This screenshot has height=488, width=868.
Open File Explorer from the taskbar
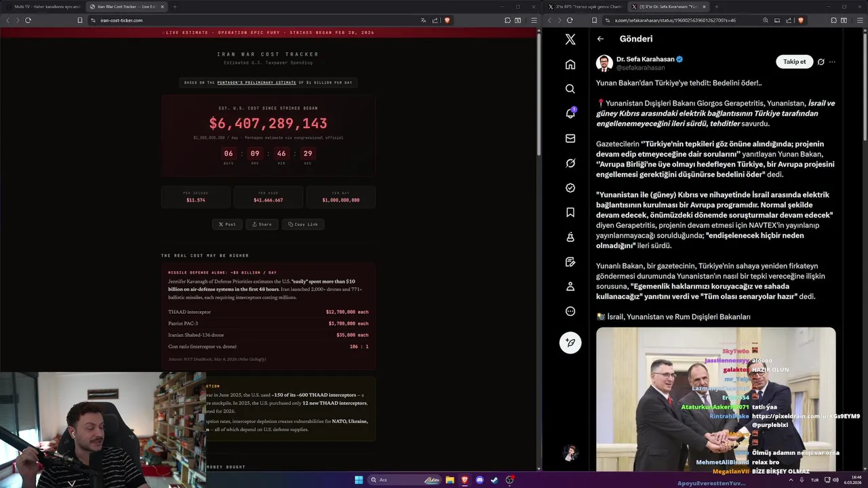[x=450, y=480]
